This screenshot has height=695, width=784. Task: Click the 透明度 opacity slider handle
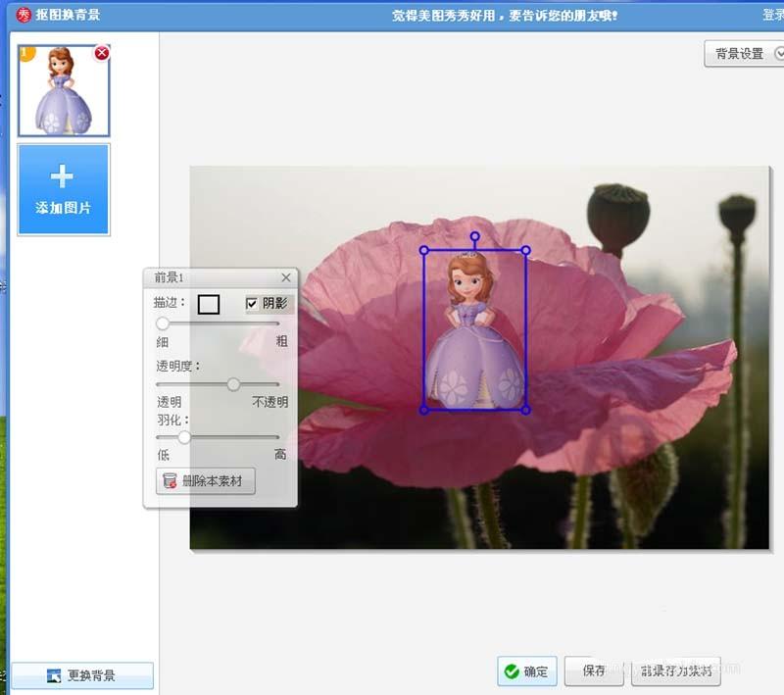[233, 384]
